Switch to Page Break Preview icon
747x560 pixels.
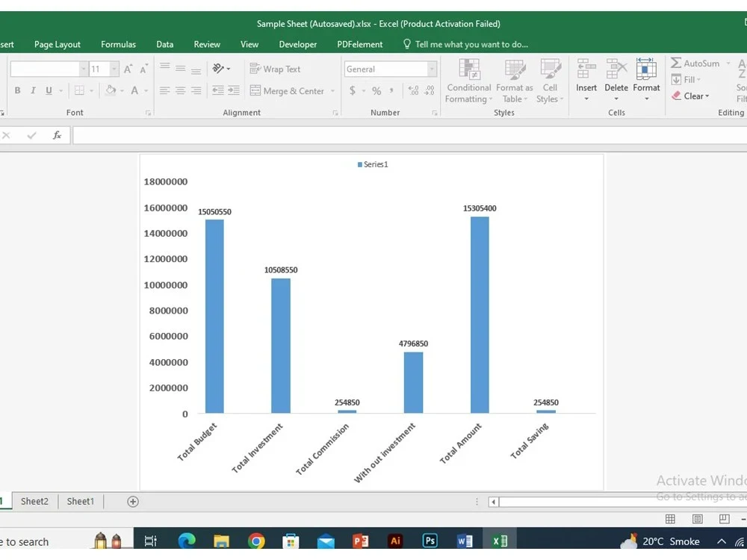[724, 519]
